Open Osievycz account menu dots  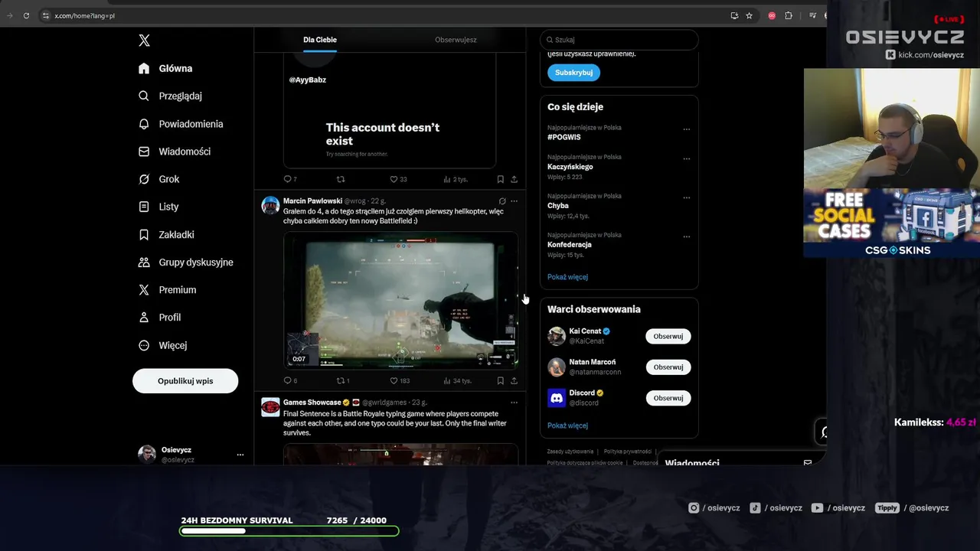[x=240, y=455]
